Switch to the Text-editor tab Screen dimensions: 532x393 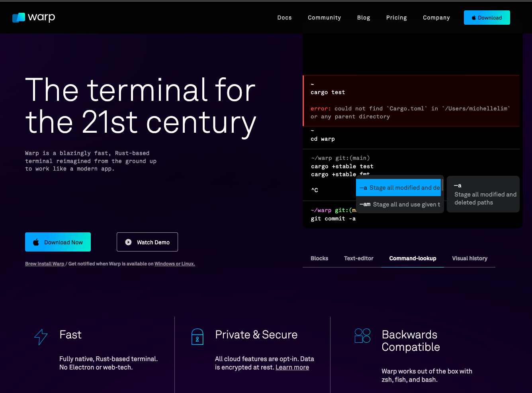359,258
